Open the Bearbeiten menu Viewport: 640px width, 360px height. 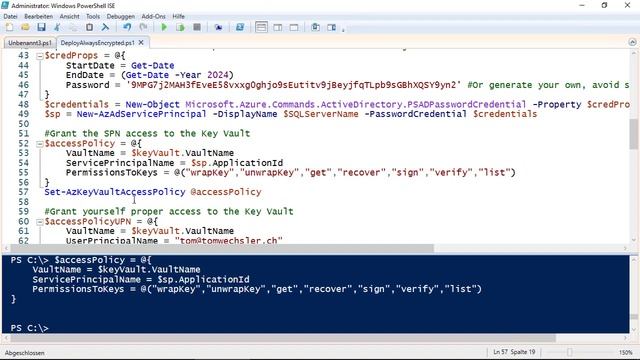pos(38,16)
